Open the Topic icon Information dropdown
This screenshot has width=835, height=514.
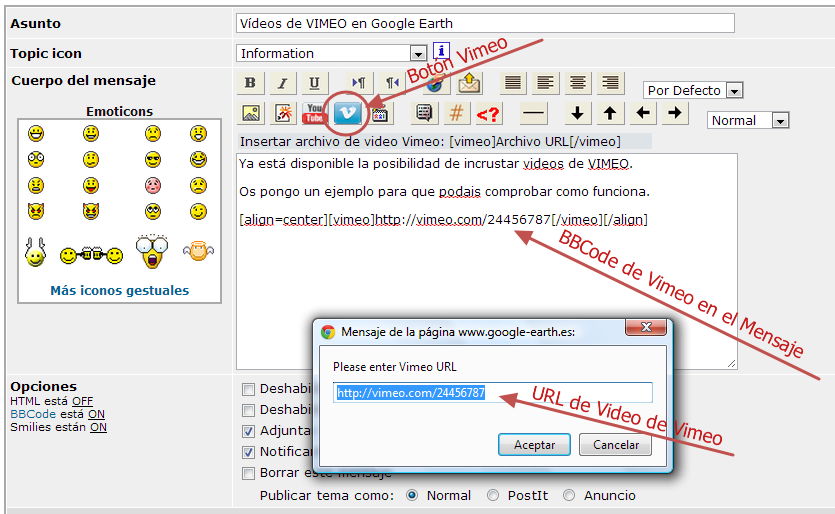click(x=418, y=54)
